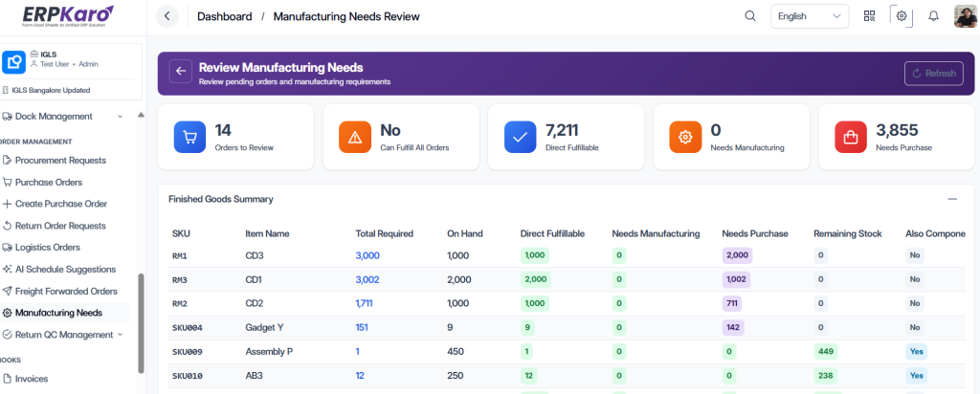
Task: Open the QR code scanner icon
Action: [x=869, y=16]
